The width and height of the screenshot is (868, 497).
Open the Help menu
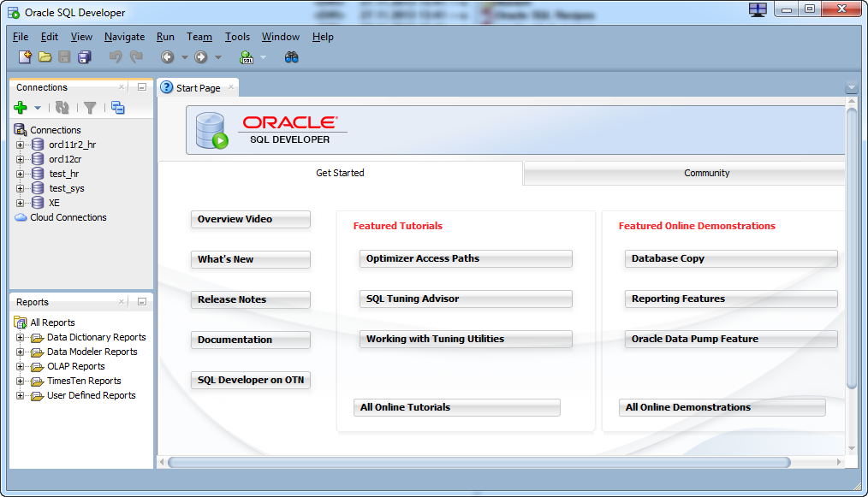323,37
